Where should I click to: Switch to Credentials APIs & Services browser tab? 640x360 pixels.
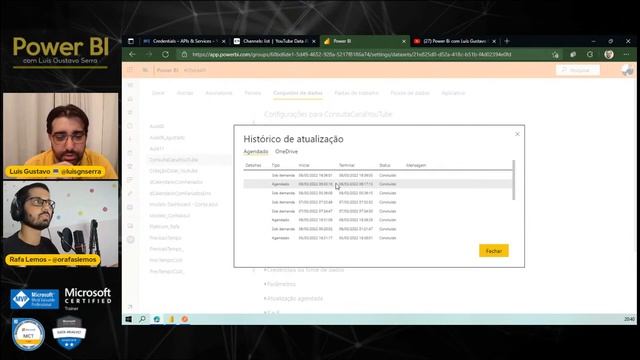click(x=184, y=41)
